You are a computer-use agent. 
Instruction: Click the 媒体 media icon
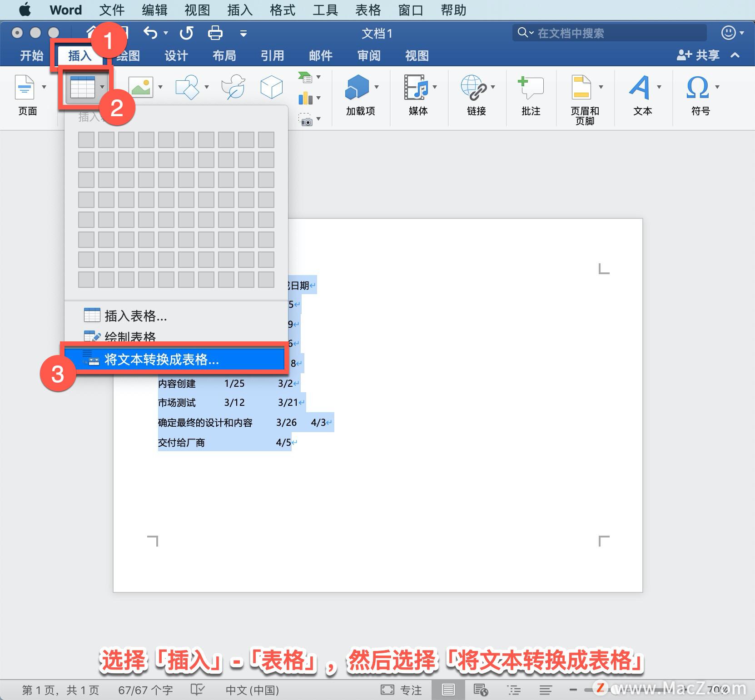click(x=416, y=87)
